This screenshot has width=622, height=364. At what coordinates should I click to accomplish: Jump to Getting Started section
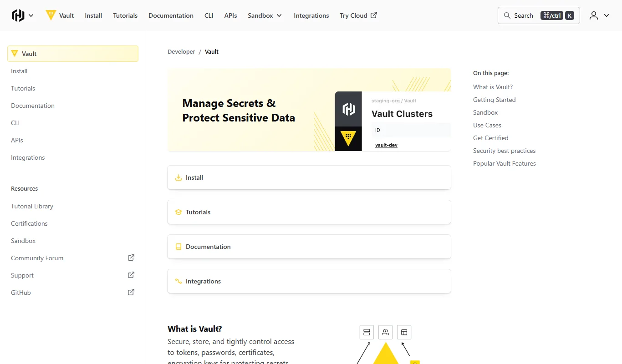[495, 100]
